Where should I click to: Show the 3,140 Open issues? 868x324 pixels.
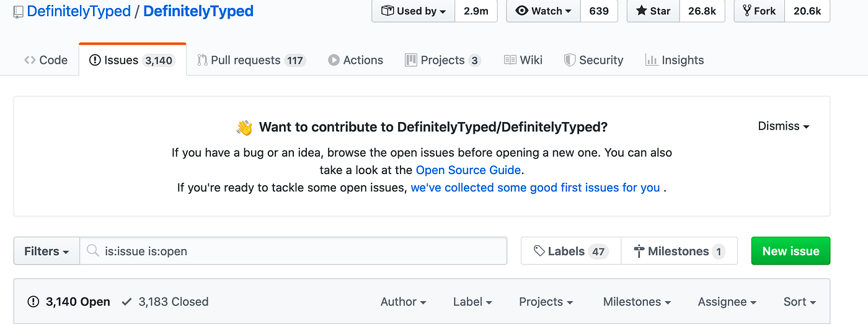[x=69, y=302]
